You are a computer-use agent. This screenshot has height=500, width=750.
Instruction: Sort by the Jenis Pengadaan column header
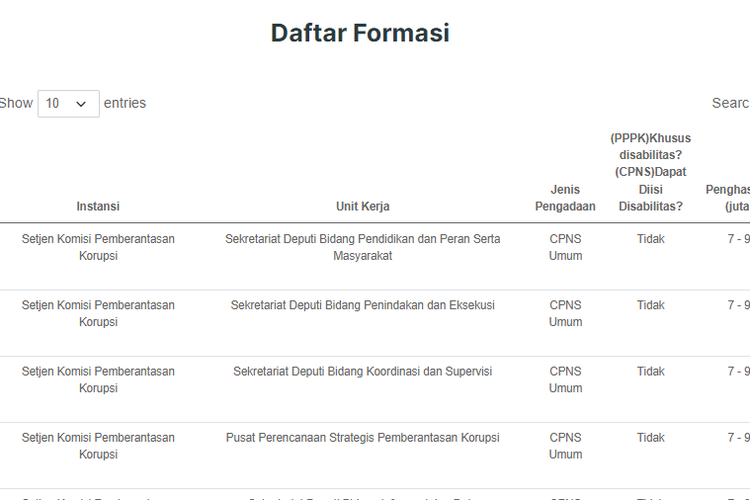click(565, 198)
